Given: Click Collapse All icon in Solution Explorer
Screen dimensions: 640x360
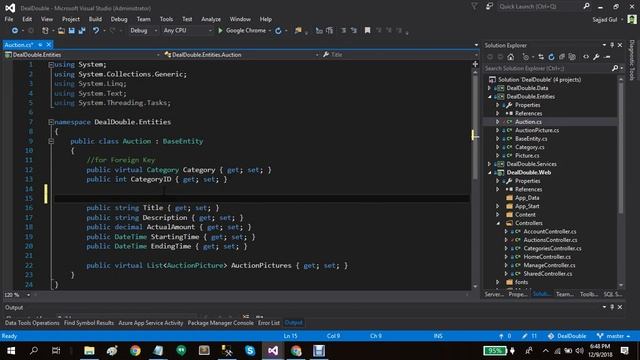Looking at the screenshot, I should (x=562, y=57).
